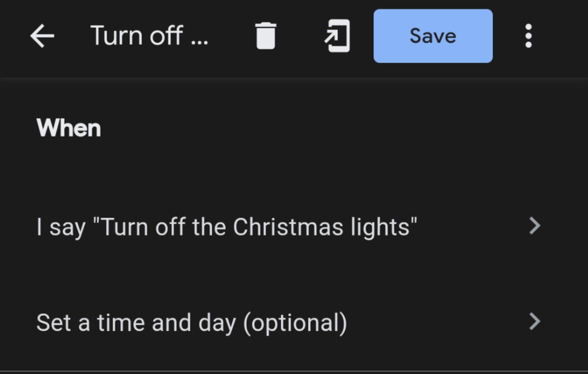This screenshot has width=588, height=374.
Task: Create a home screen shortcut for routine
Action: tap(337, 36)
